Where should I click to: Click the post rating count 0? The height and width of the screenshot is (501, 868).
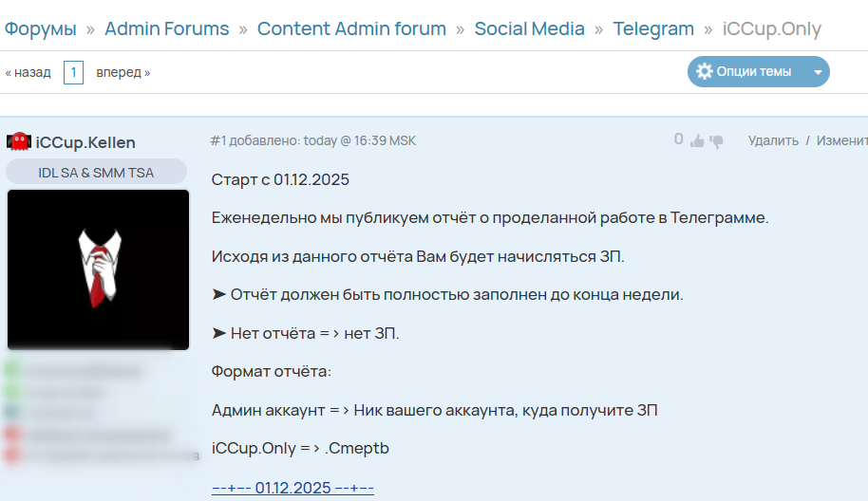(x=678, y=139)
